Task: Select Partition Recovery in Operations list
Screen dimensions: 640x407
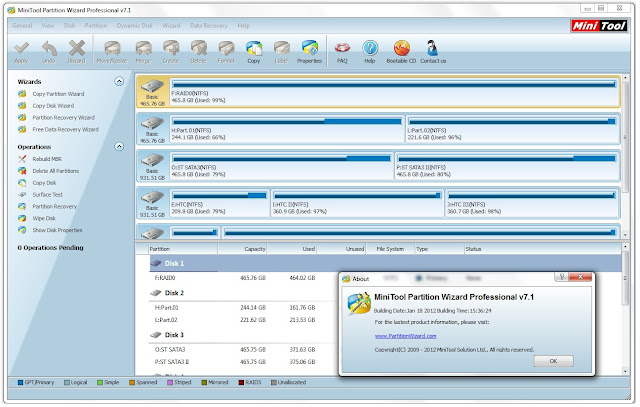Action: coord(54,207)
